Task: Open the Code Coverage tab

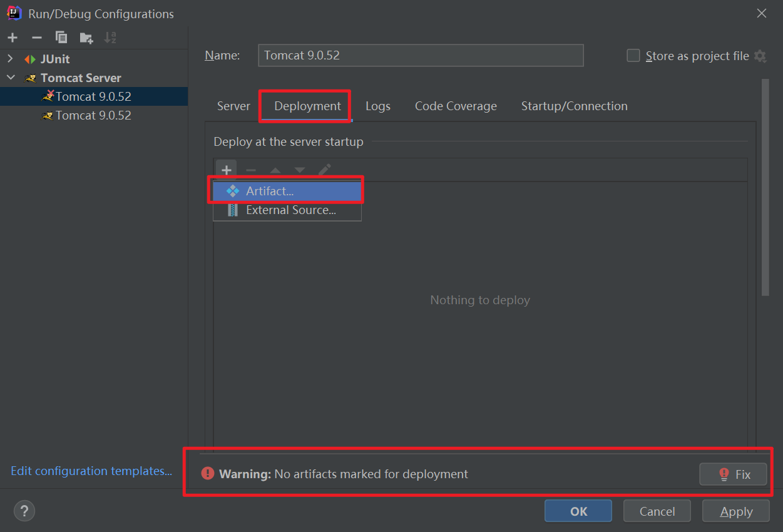Action: [x=456, y=106]
